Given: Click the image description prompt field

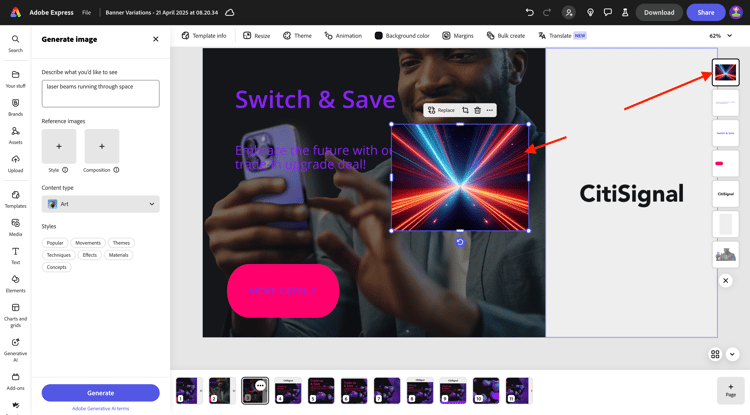Looking at the screenshot, I should [100, 94].
